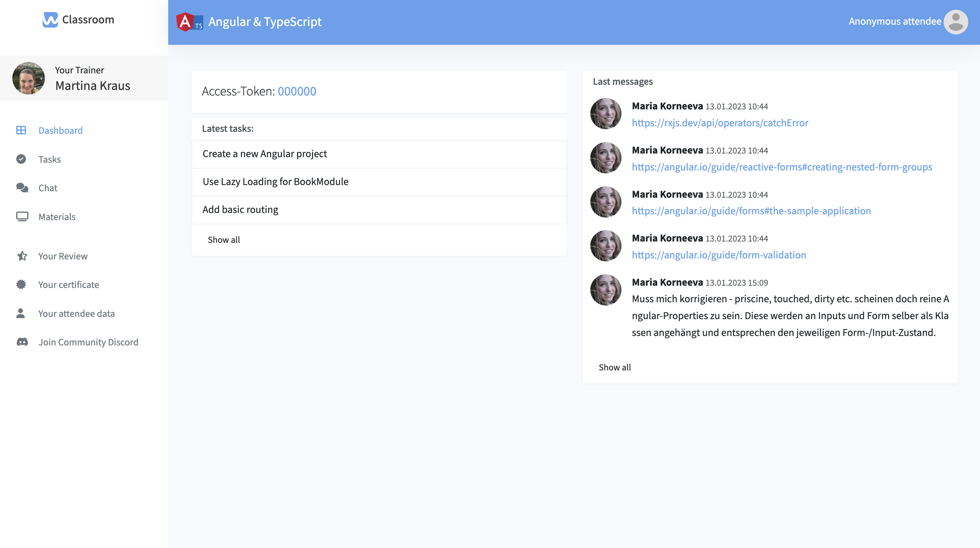Click the Tasks checkmark icon

pos(21,159)
